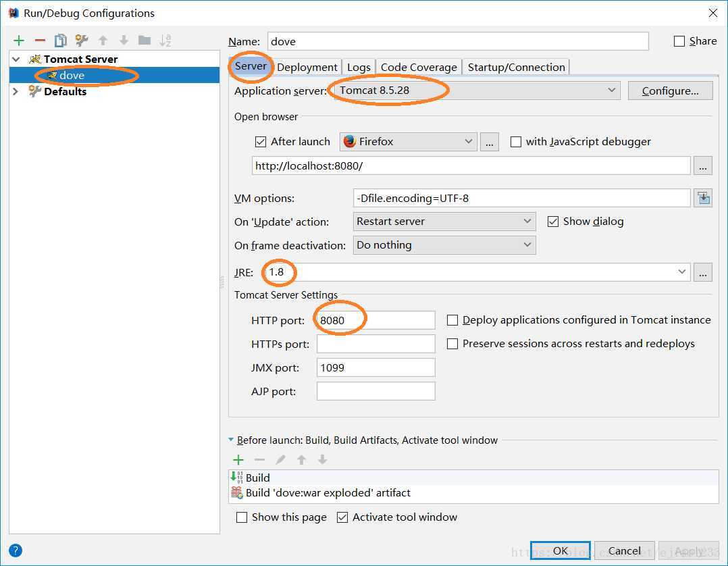Edit defaults wrench icon in toolbar
The width and height of the screenshot is (728, 566).
click(x=82, y=41)
